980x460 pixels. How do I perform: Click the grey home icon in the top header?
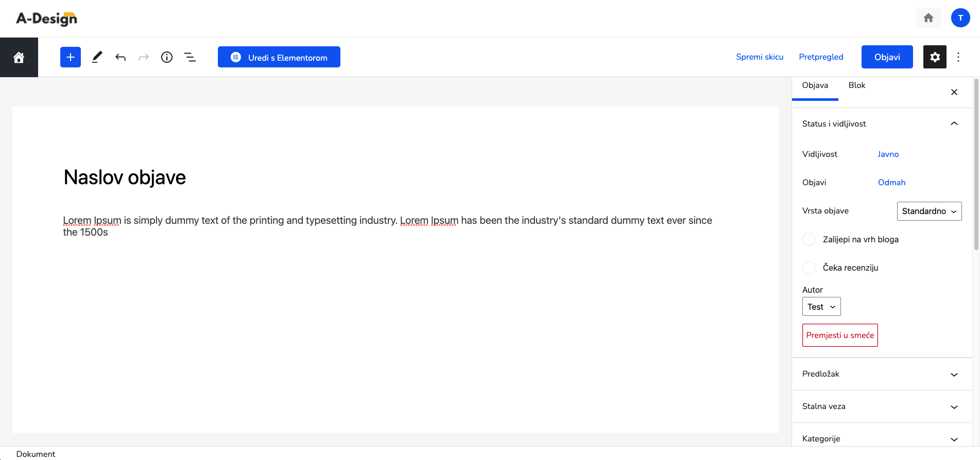(x=929, y=18)
